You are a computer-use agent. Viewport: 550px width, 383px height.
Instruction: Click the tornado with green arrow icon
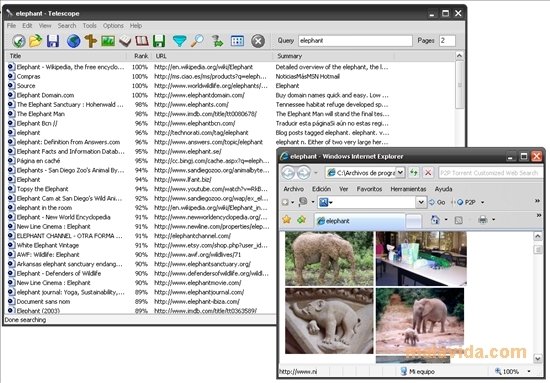pos(217,41)
